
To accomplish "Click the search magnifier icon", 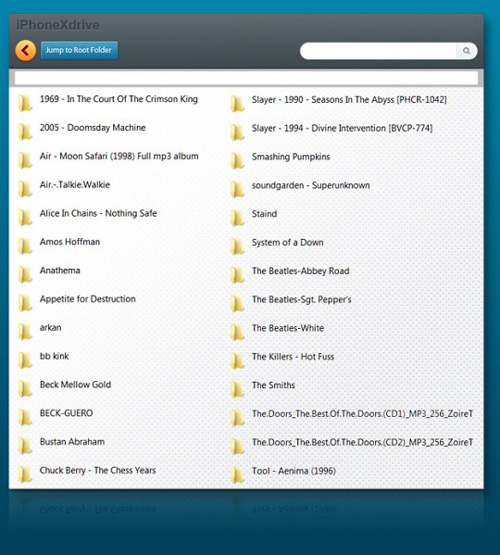I will click(x=467, y=51).
